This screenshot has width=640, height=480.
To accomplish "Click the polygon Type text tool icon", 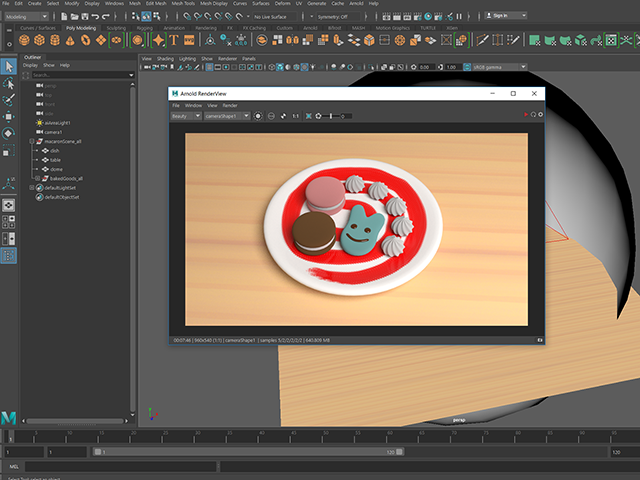I will click(174, 40).
